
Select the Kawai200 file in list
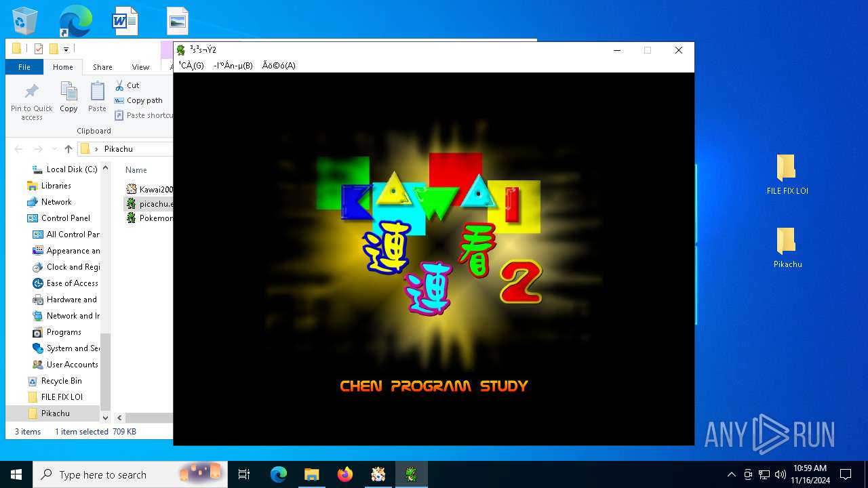point(149,190)
